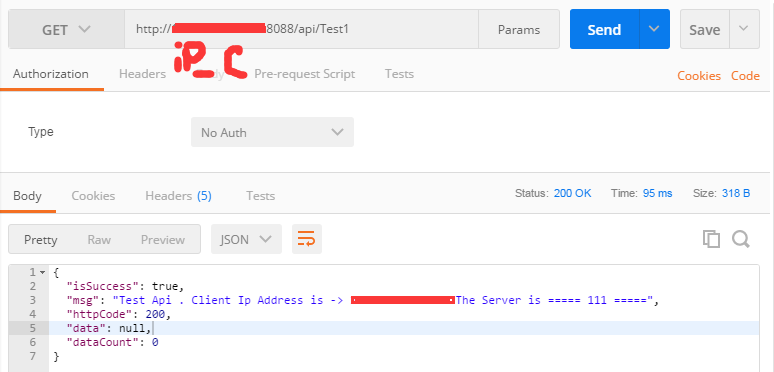The width and height of the screenshot is (774, 372).
Task: Switch to the response Headers (5) tab
Action: [178, 196]
